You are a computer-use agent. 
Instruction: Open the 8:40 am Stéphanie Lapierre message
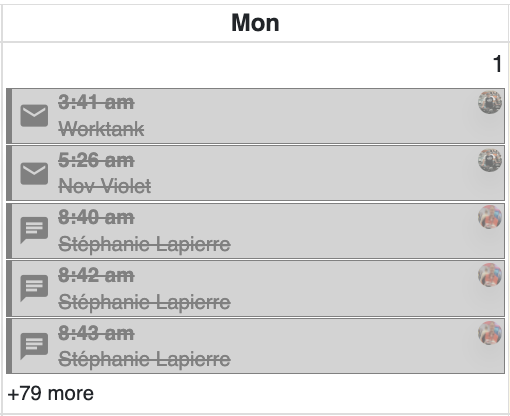point(255,231)
